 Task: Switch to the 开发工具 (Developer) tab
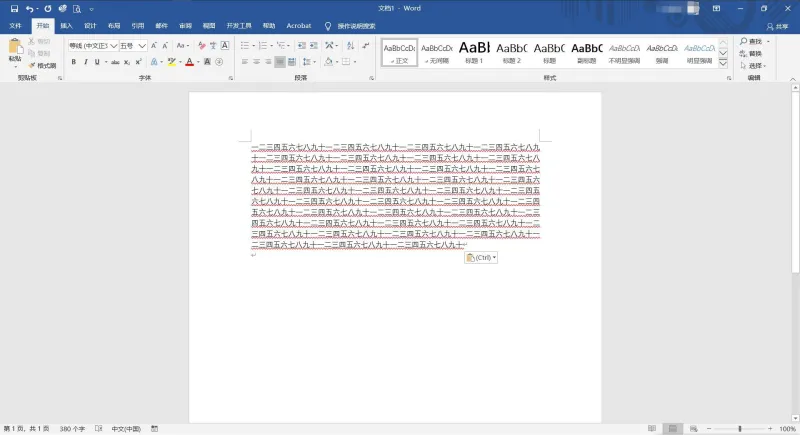[x=239, y=26]
